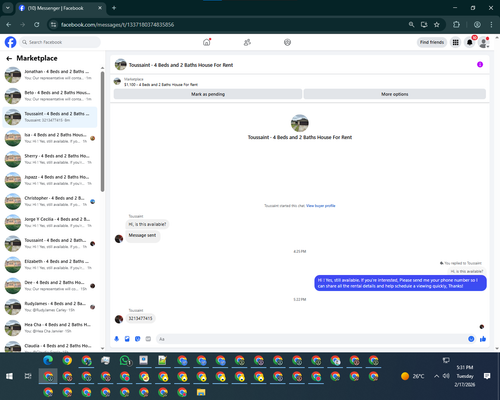Open Christopher conversation
Screen dimensions: 500x400
point(50,201)
